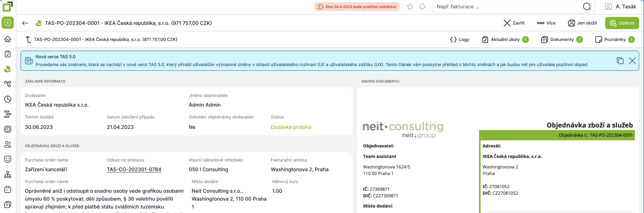The height and width of the screenshot is (213, 644).
Task: Open the tasks clipboard sidebar icon
Action: point(8,54)
